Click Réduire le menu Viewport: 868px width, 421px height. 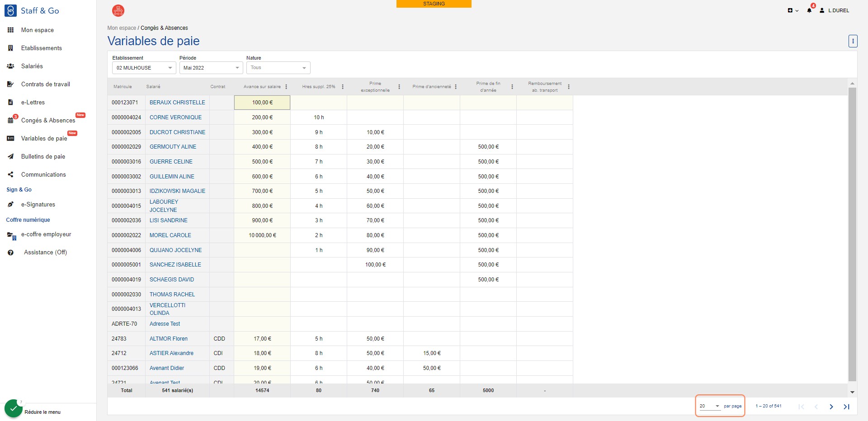[42, 412]
